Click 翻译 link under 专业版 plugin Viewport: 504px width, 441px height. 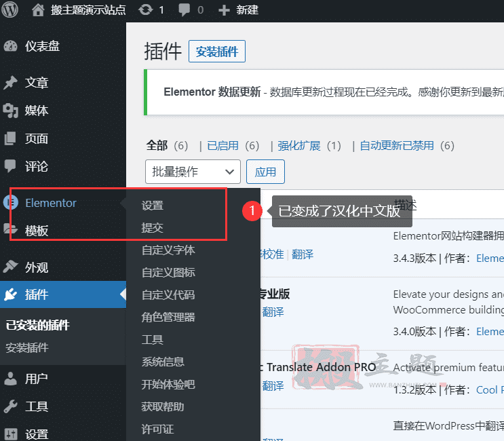(x=273, y=312)
